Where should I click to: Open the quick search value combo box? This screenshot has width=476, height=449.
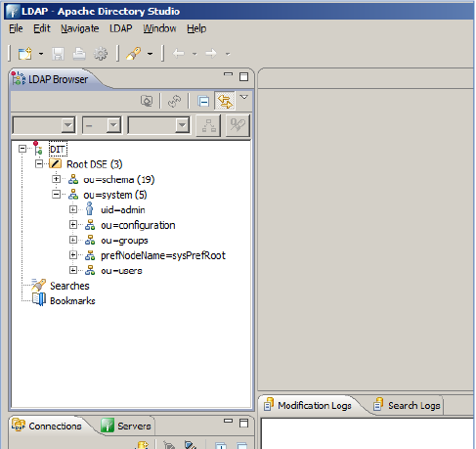click(x=159, y=125)
